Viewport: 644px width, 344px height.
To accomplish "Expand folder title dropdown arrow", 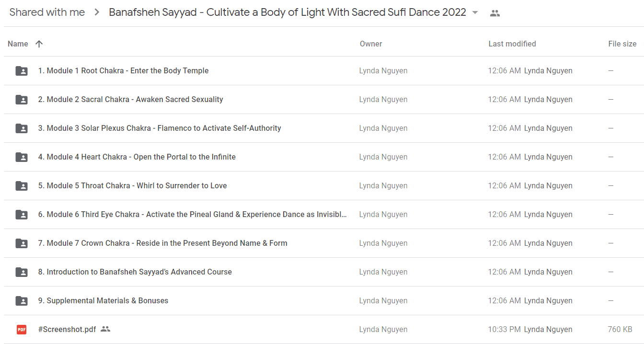I will click(475, 13).
